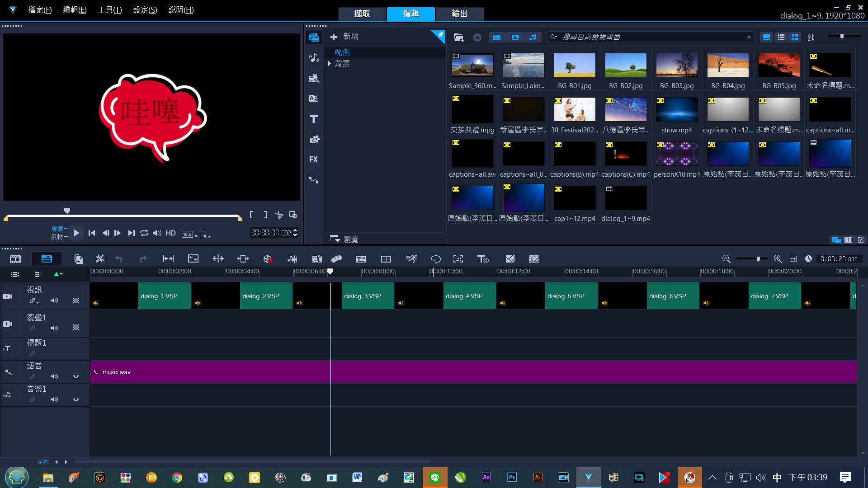Toggle track transparency on 視訊 track
The height and width of the screenshot is (488, 868).
pos(76,301)
